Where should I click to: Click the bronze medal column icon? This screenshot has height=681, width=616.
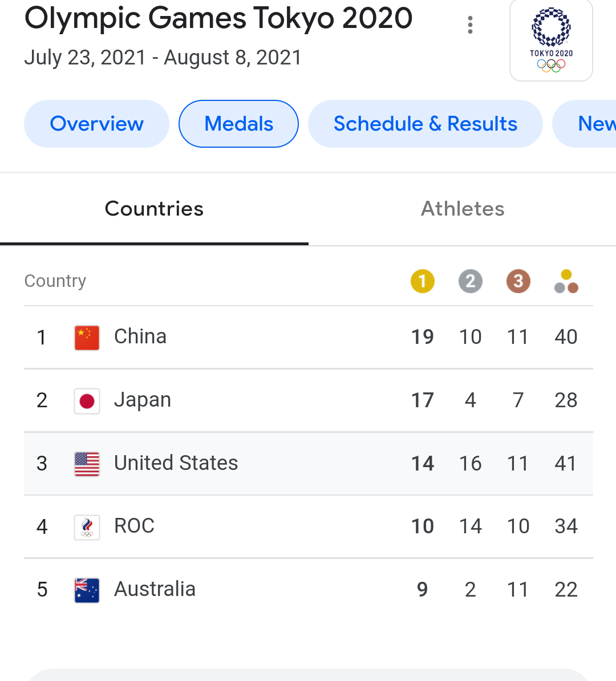(x=518, y=281)
